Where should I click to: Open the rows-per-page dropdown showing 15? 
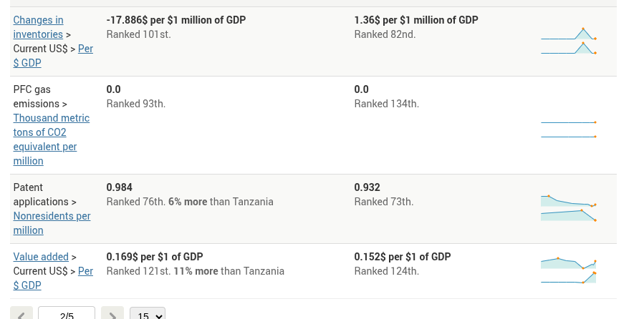148,314
